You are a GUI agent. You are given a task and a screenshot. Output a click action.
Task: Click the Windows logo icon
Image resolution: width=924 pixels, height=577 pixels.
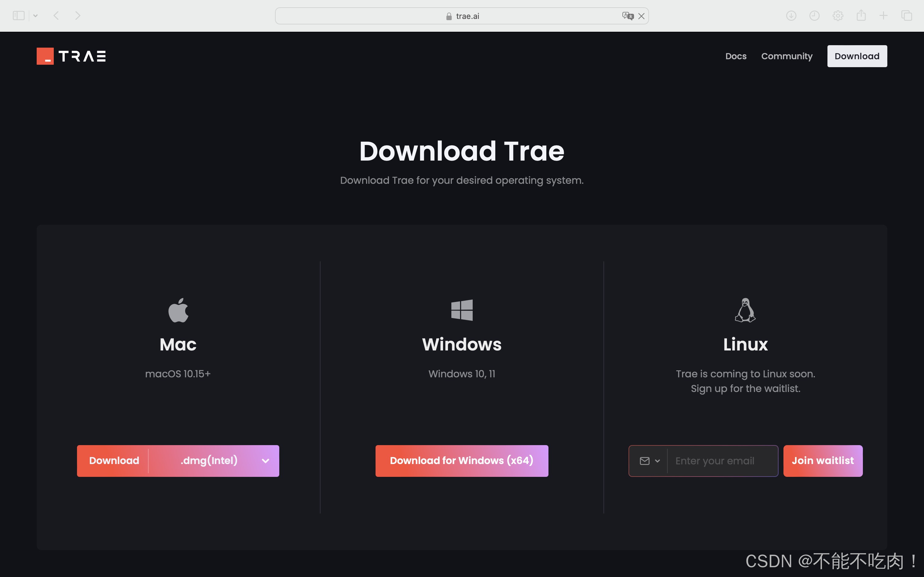coord(462,310)
